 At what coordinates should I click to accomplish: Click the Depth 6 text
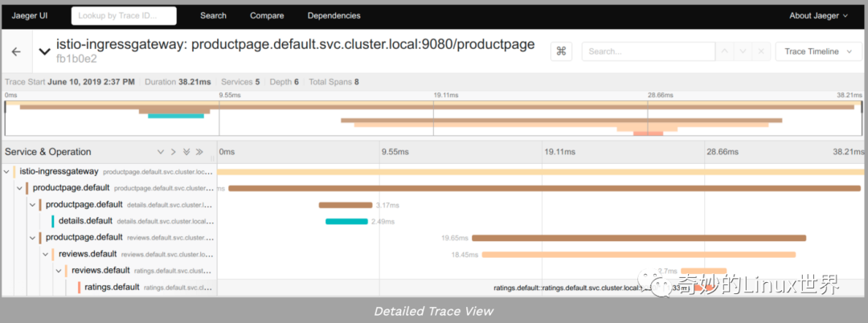[x=285, y=82]
